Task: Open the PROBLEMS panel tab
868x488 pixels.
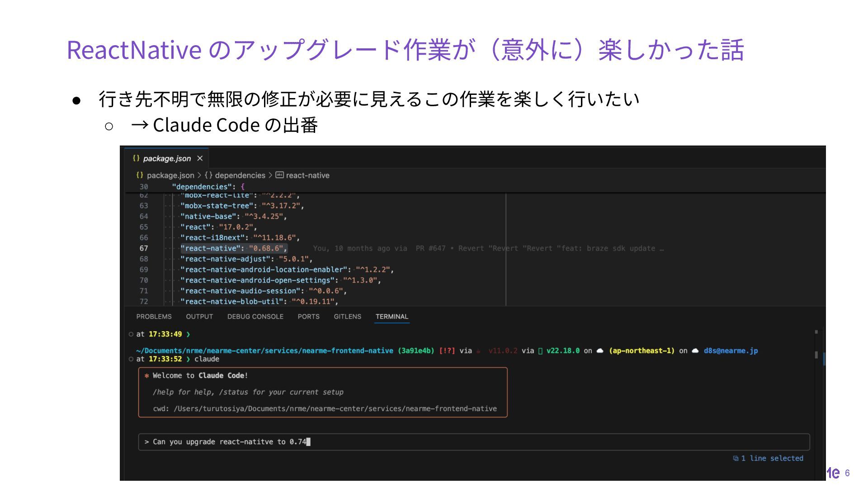Action: point(154,317)
